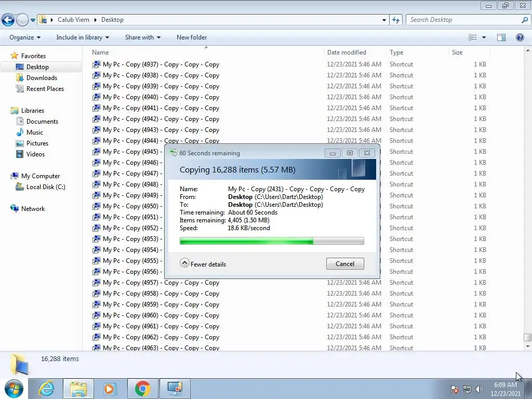
Task: Click shortcut icon of Copy (4943)
Action: tap(97, 129)
